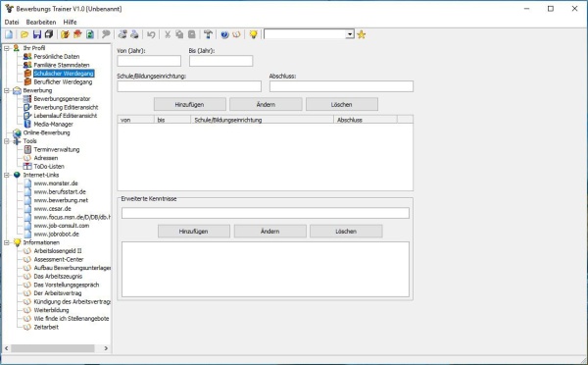Screen dimensions: 588x365
Task: Open ToDo-Listen tree item
Action: point(49,167)
